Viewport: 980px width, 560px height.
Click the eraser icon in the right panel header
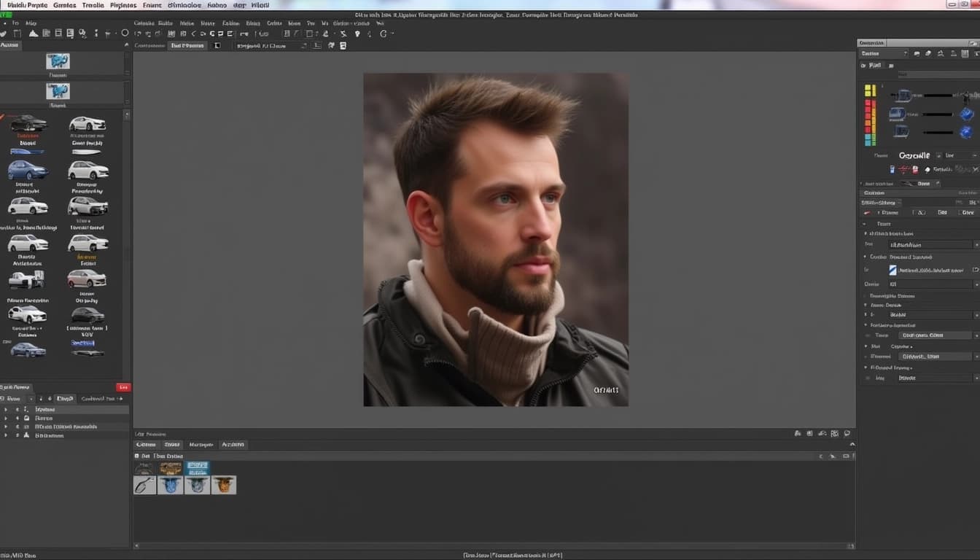pos(928,53)
